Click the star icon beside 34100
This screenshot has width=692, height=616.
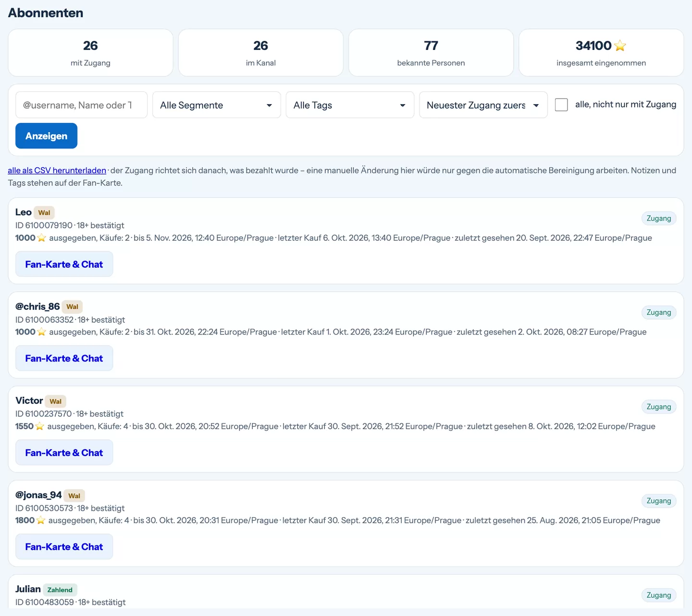tap(620, 46)
